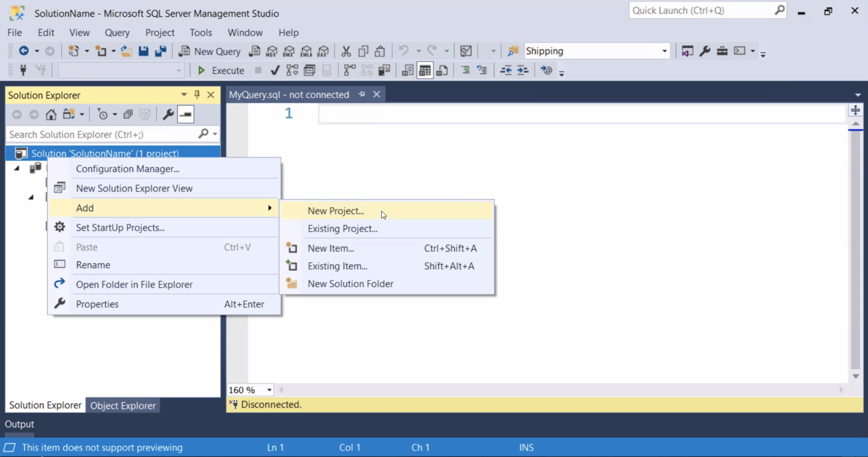Click the Solution Explorer wrench Properties icon
Screen dimensions: 868x457
point(168,115)
